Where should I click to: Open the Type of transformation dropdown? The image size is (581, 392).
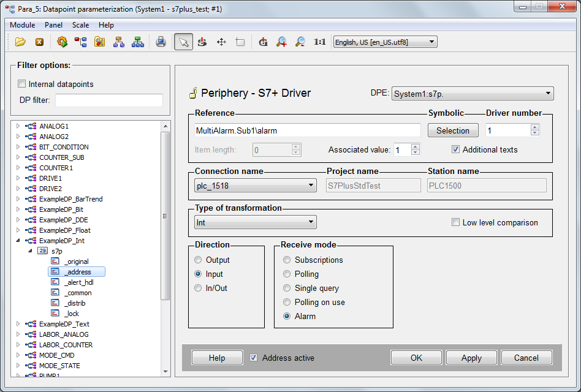(x=255, y=222)
